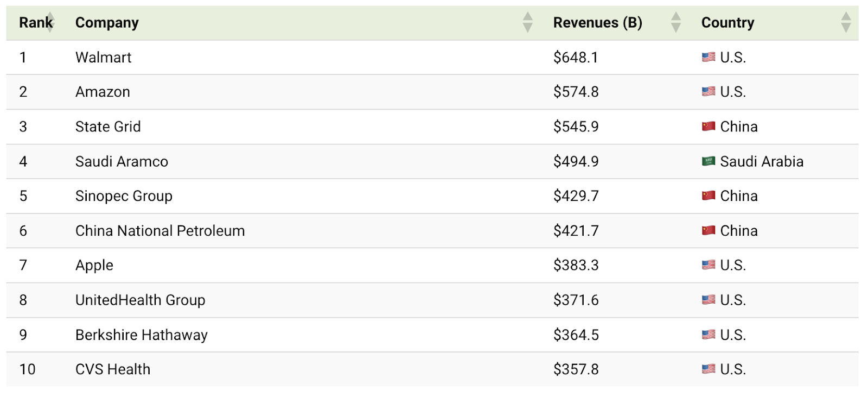Click the U.S. flag in Walmart row

[709, 57]
